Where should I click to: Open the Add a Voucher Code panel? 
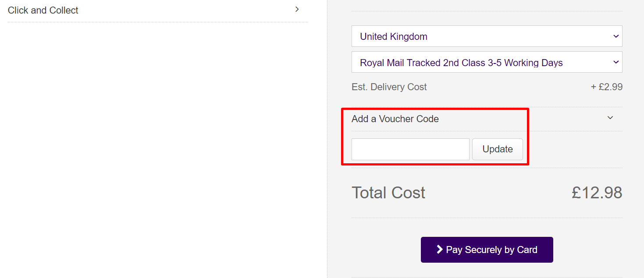pos(395,118)
